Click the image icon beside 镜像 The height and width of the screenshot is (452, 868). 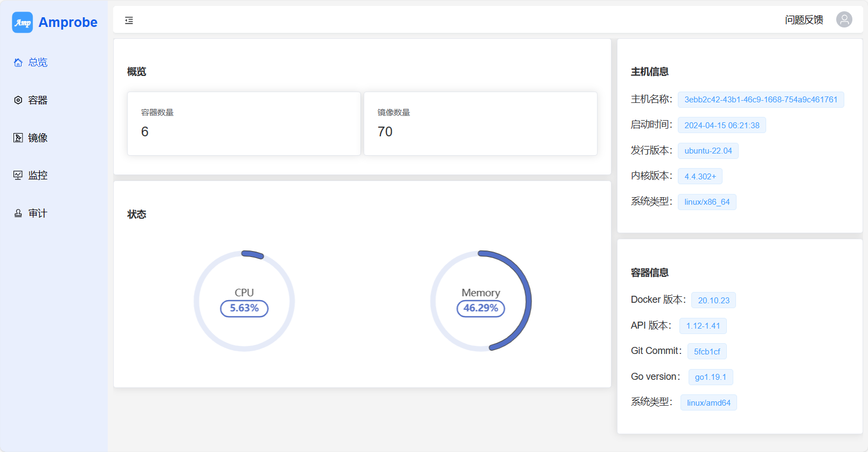[18, 138]
